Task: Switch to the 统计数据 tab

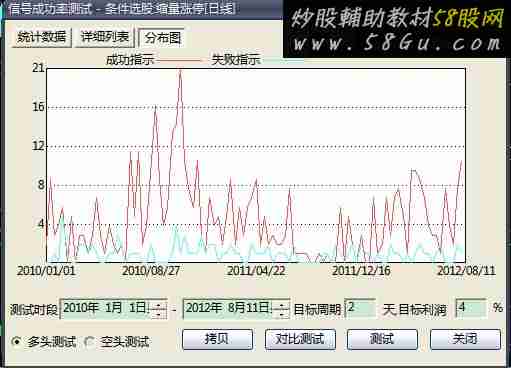Action: [x=41, y=37]
